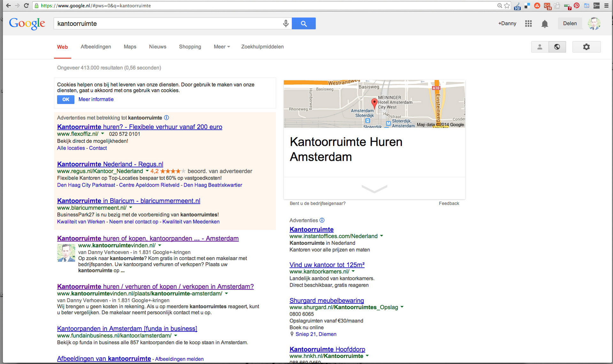
Task: Click the +Danny profile link
Action: tap(507, 23)
